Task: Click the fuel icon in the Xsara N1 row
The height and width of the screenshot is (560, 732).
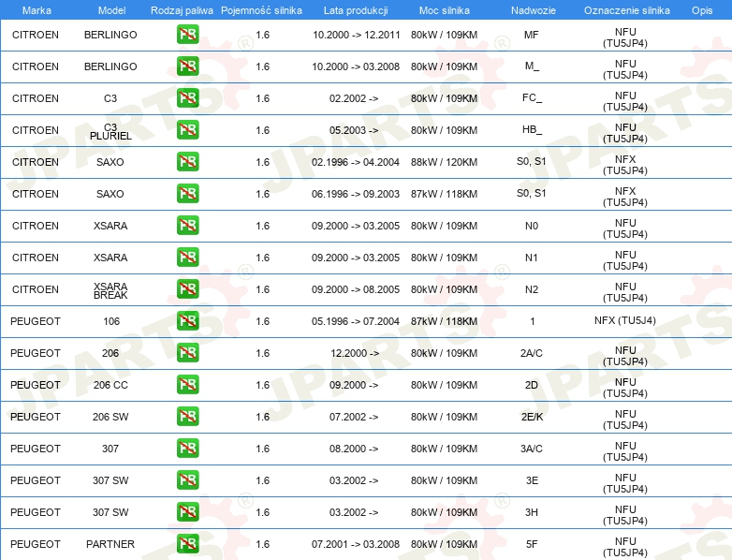Action: pyautogui.click(x=187, y=257)
